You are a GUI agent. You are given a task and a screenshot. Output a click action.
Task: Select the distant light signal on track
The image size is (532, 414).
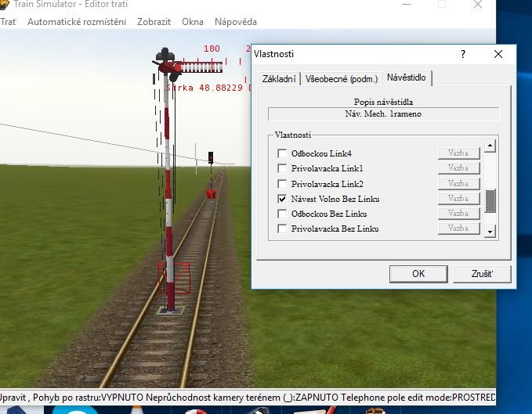coord(211,159)
